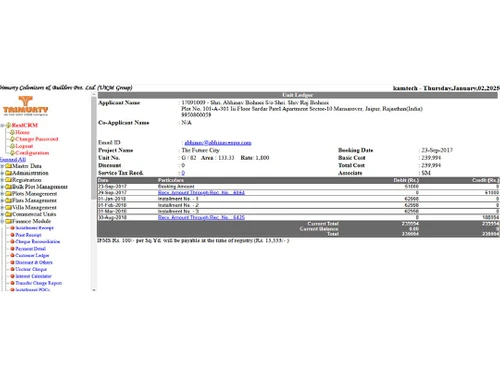This screenshot has width=500, height=375.
Task: Click the Villa Management folder icon
Action: (x=9, y=207)
